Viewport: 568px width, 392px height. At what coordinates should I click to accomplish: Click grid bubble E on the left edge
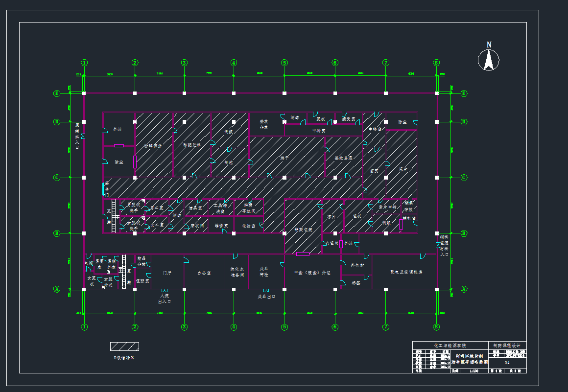click(x=57, y=93)
